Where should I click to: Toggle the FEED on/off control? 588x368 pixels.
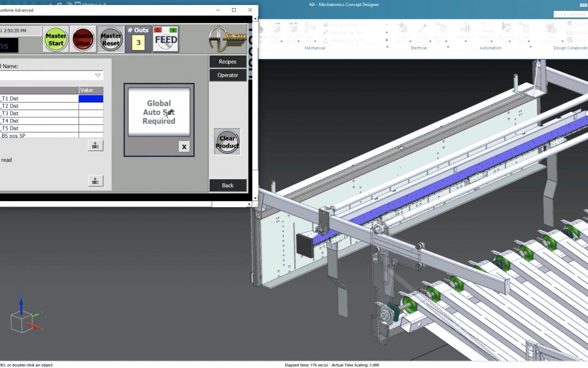(166, 39)
